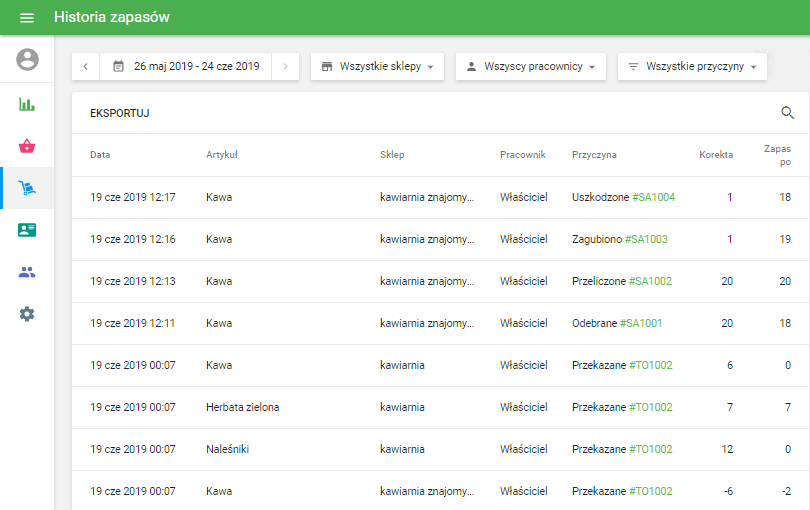This screenshot has width=810, height=510.
Task: Open the #SA1001 received order link
Action: (x=640, y=323)
